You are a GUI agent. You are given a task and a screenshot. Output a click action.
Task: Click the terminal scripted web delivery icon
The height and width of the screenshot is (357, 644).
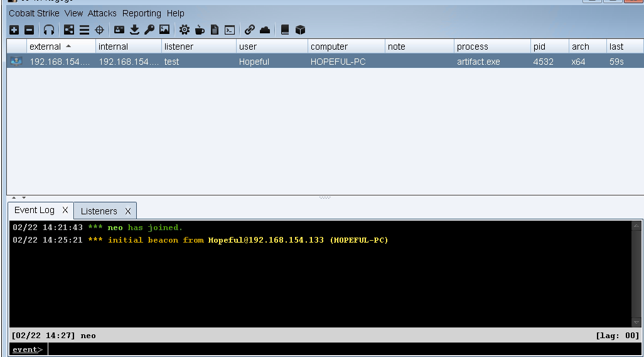click(x=230, y=30)
